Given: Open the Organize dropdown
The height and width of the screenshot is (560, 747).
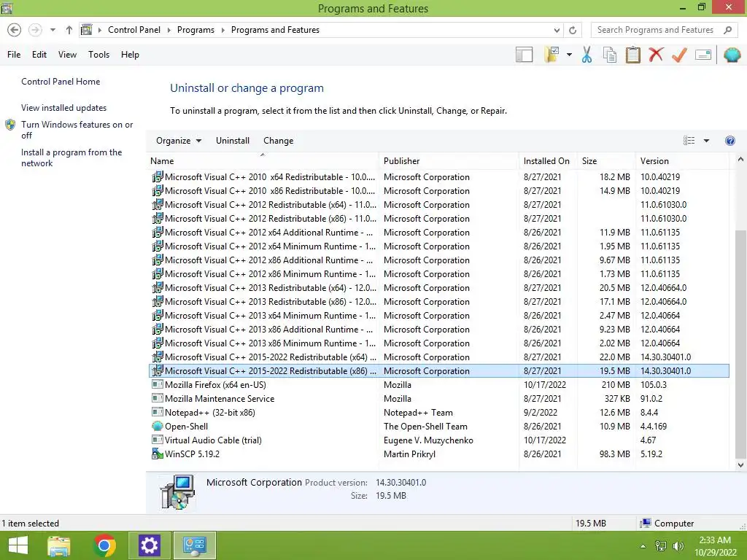Looking at the screenshot, I should (x=179, y=141).
